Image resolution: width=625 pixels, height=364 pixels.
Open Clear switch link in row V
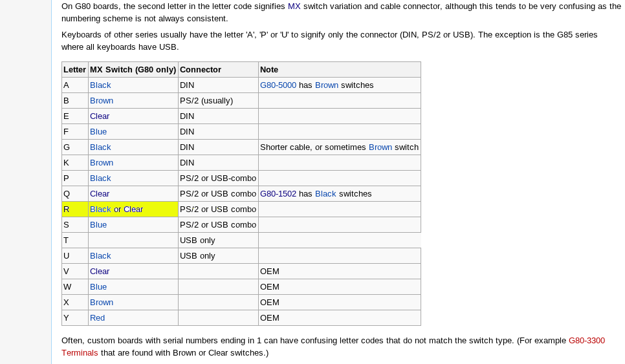point(100,272)
